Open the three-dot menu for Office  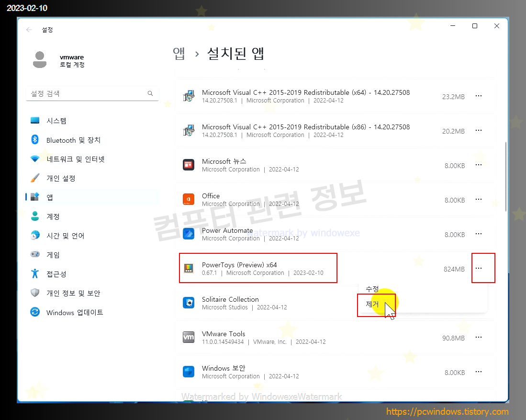tap(479, 199)
